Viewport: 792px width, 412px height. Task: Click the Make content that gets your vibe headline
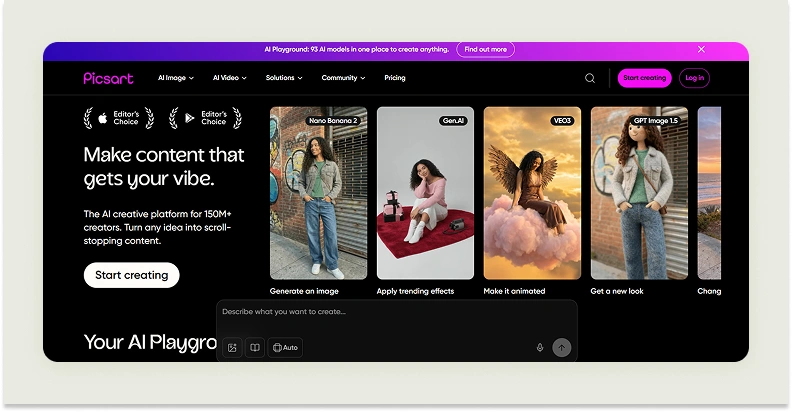click(164, 167)
